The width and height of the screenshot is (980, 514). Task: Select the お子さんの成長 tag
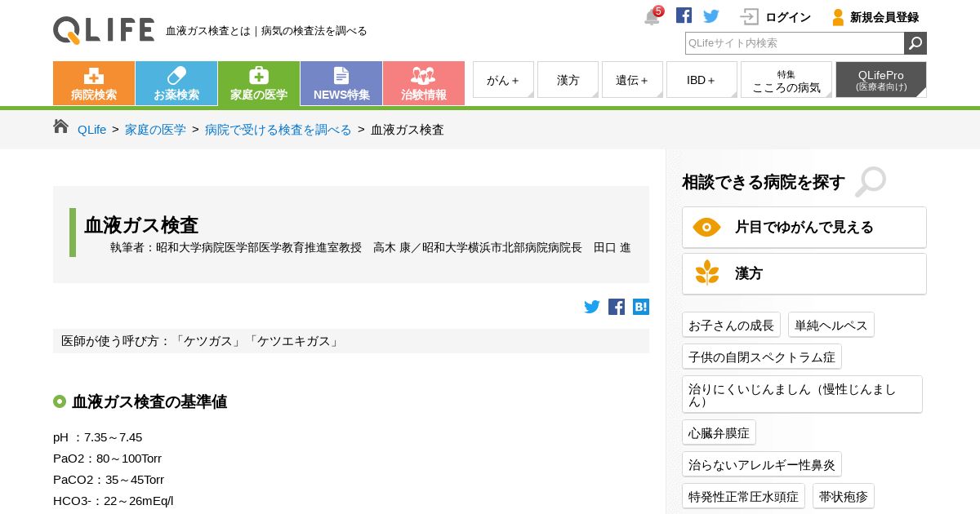coord(731,325)
